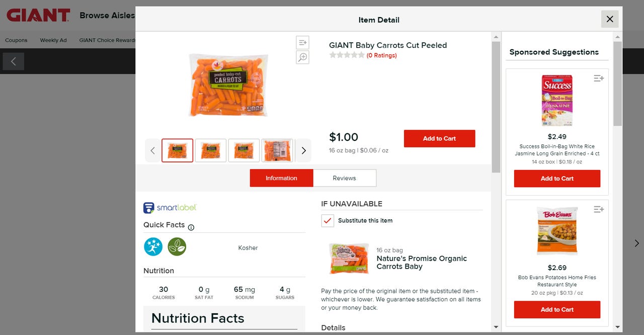Open the Weekly Ad menu
644x335 pixels.
53,40
